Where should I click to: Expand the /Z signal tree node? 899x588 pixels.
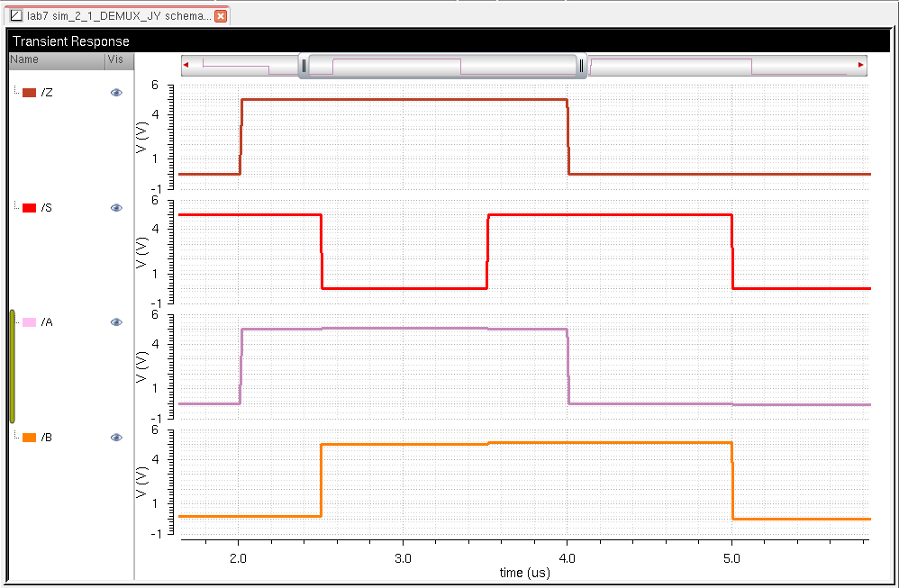pyautogui.click(x=16, y=92)
